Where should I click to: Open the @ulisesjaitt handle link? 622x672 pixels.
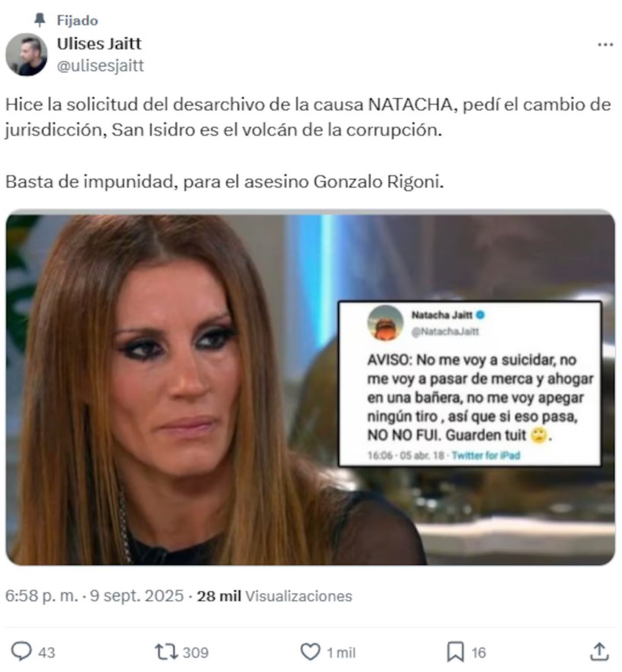100,66
